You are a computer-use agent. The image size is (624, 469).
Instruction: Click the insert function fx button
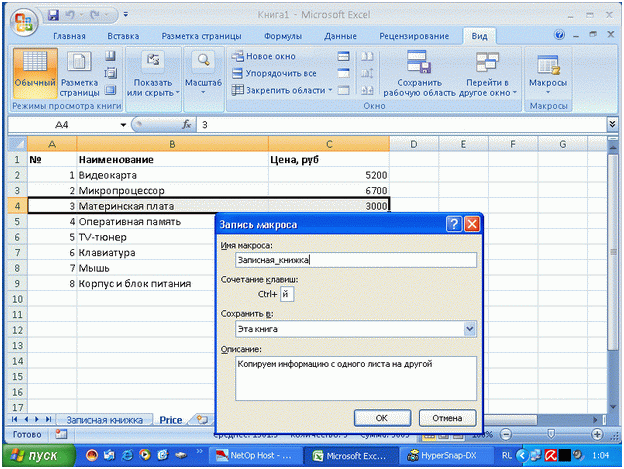187,125
